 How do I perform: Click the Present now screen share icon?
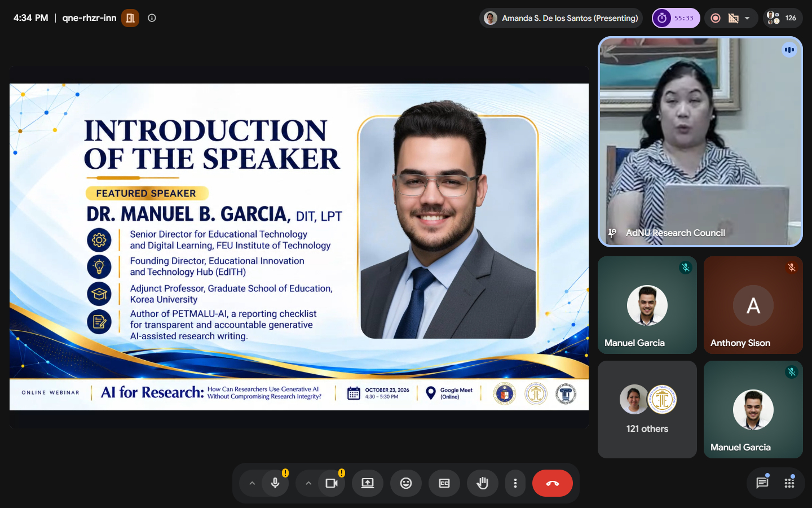(368, 483)
